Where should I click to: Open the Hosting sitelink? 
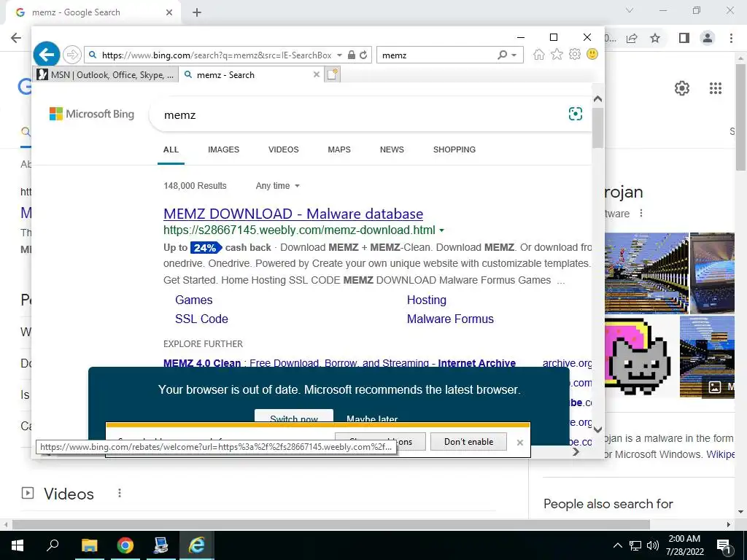(426, 300)
